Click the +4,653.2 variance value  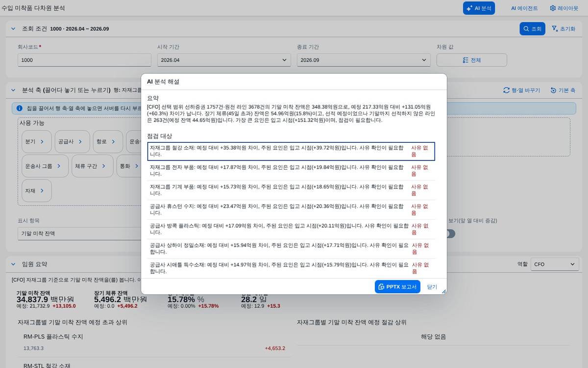[x=275, y=348]
